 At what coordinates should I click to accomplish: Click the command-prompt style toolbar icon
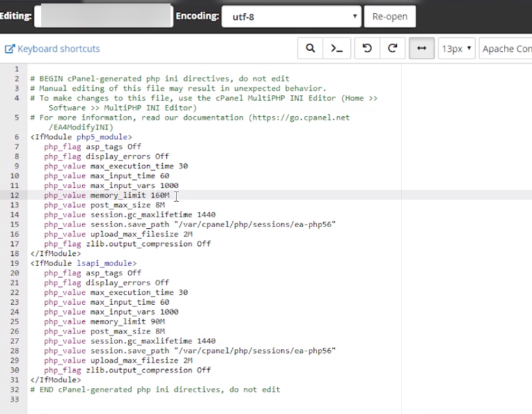point(337,49)
